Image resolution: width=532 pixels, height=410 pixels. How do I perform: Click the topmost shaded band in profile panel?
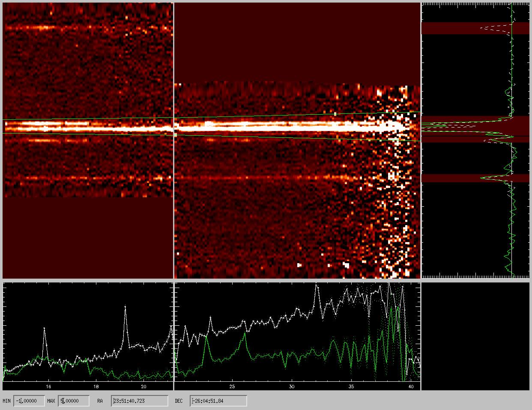(475, 28)
